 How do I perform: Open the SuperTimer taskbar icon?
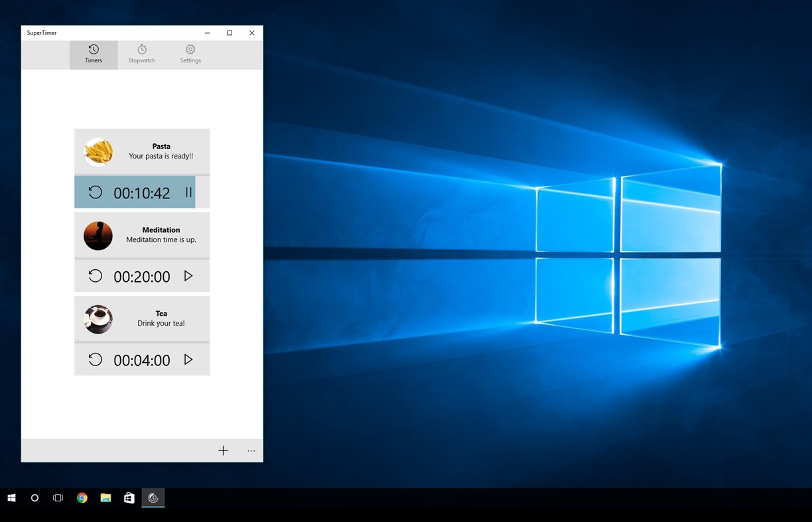pyautogui.click(x=153, y=498)
